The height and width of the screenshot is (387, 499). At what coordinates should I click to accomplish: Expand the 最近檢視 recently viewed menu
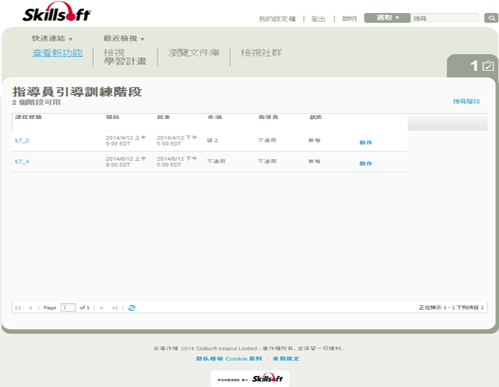pos(124,38)
